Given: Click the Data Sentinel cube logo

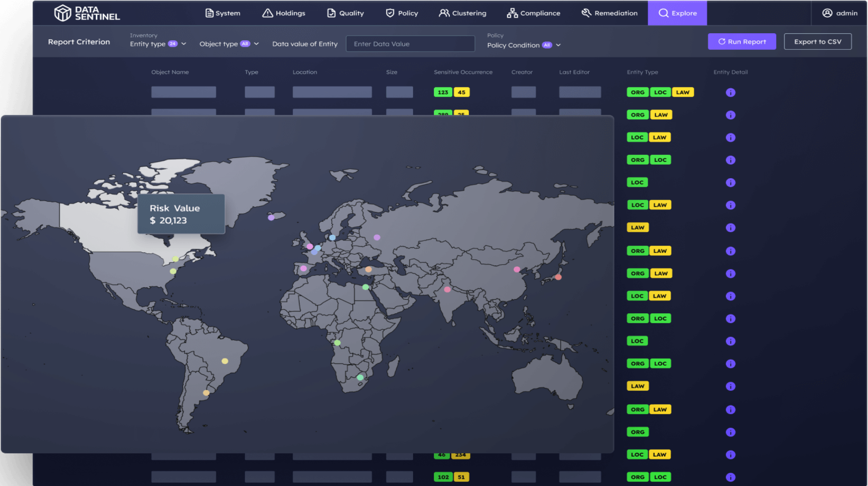Looking at the screenshot, I should click(x=63, y=13).
